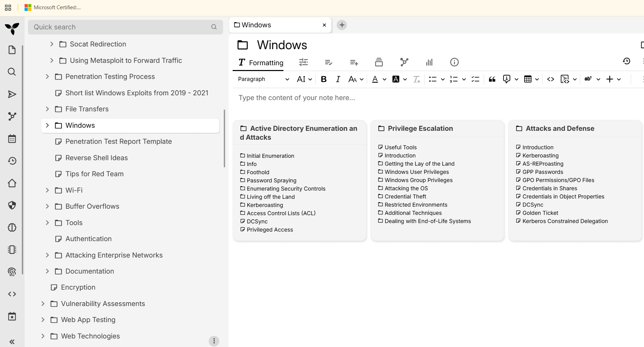The height and width of the screenshot is (347, 644).
Task: Click into the note content editor area
Action: coord(438,98)
